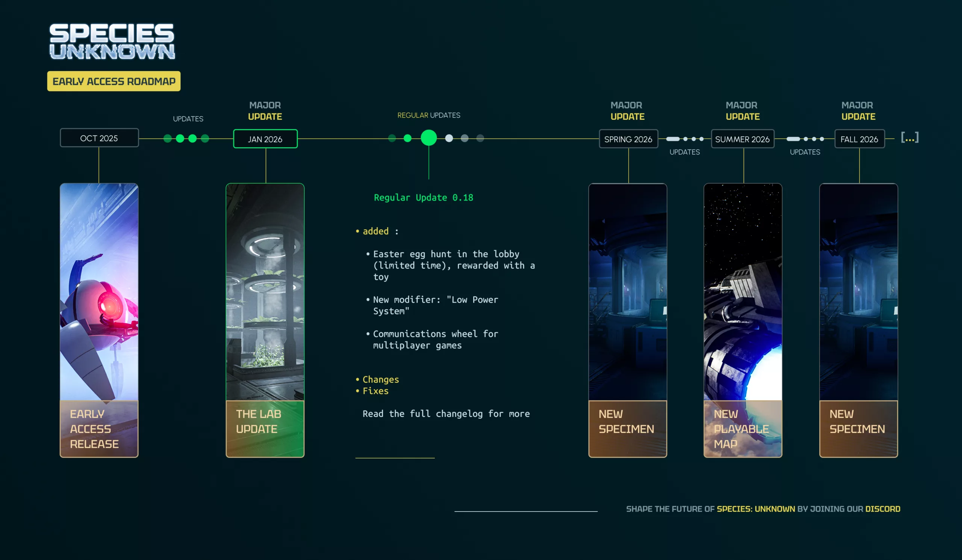Viewport: 962px width, 560px height.
Task: Expand the Changes bullet section
Action: tap(380, 380)
